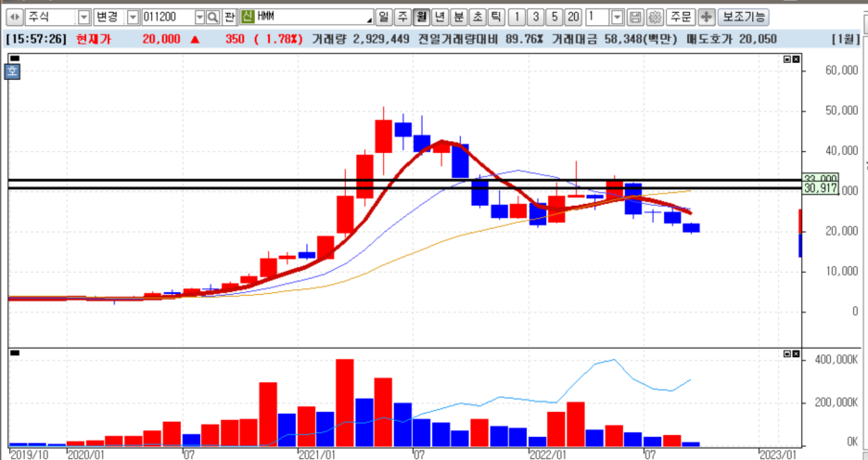Screen dimensions: 868x460
Task: Click the time stamp [15:57:26]
Action: [36, 39]
